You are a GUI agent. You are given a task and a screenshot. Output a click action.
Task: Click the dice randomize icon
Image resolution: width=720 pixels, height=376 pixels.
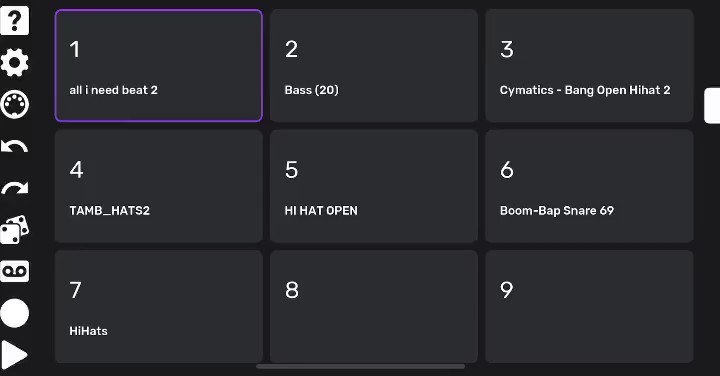click(15, 230)
